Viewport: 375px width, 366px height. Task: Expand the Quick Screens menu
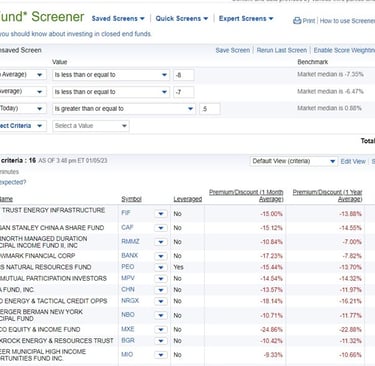click(182, 19)
